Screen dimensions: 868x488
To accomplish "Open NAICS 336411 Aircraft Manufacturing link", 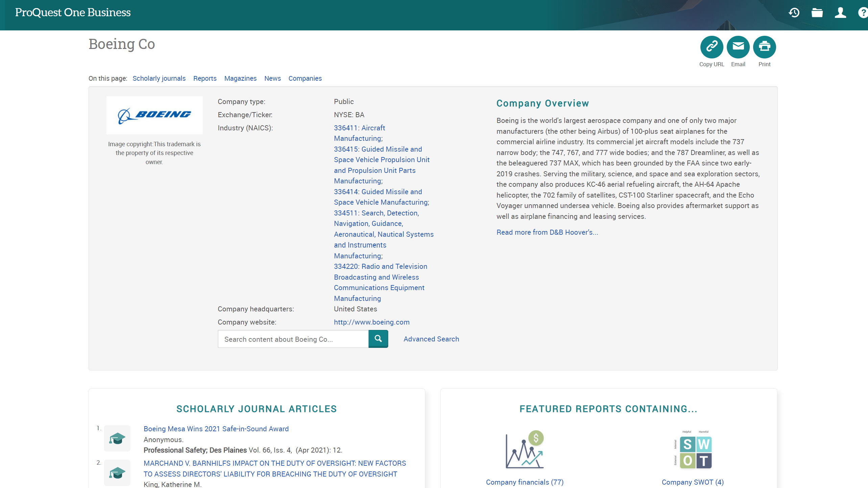I will pos(359,133).
